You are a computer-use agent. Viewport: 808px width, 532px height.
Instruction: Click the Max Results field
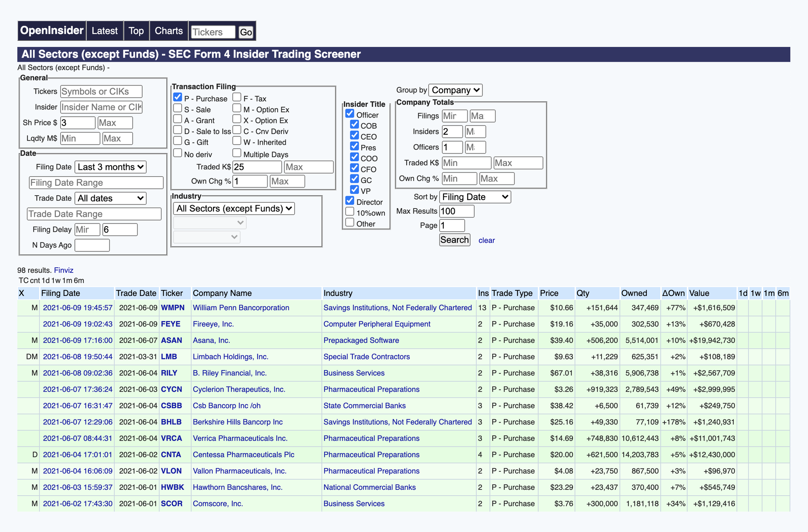tap(457, 211)
